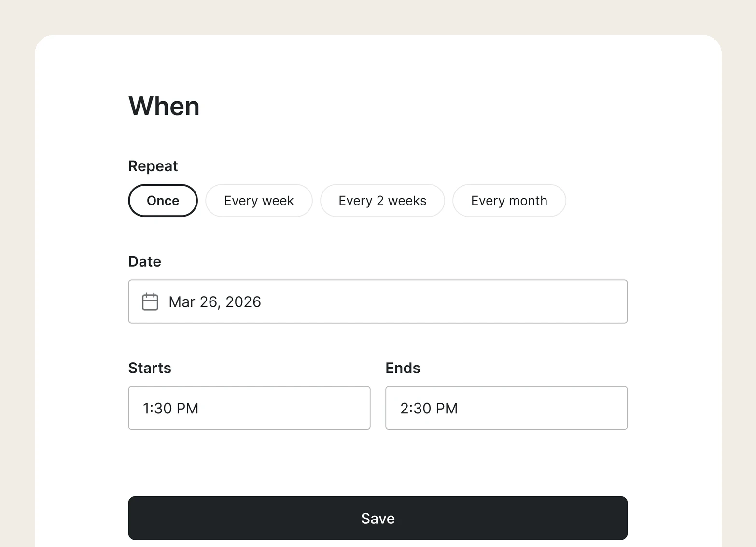Set repeat to Every 2 weeks
Viewport: 756px width, 547px height.
pyautogui.click(x=382, y=201)
